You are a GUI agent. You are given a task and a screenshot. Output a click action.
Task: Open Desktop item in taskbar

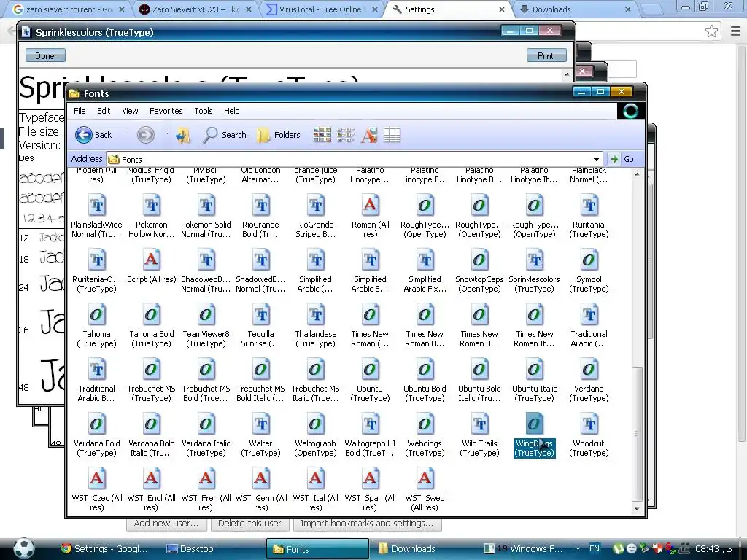(190, 548)
